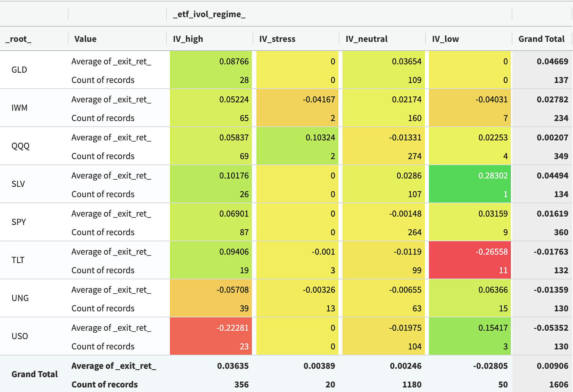The height and width of the screenshot is (392, 573).
Task: Select the _root_ column header
Action: coord(18,39)
